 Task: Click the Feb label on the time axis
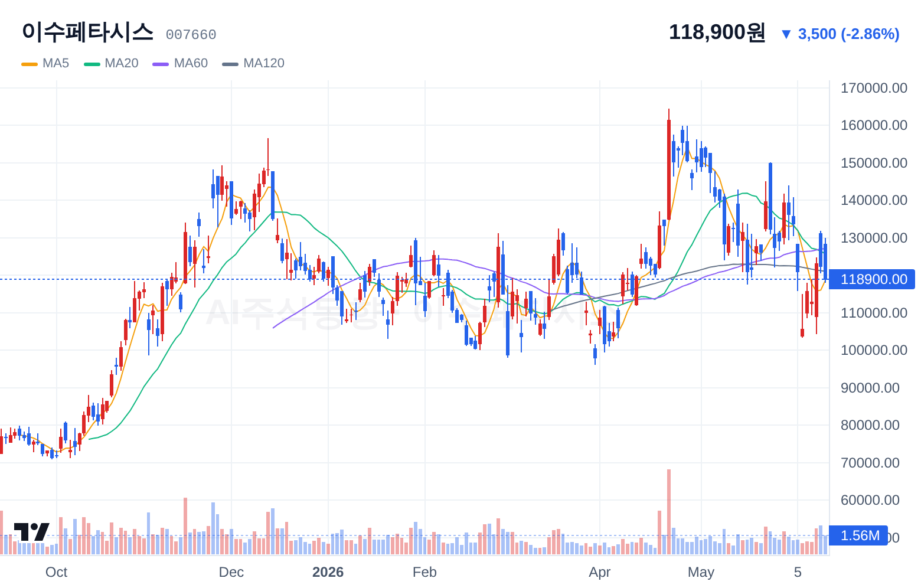pos(424,572)
